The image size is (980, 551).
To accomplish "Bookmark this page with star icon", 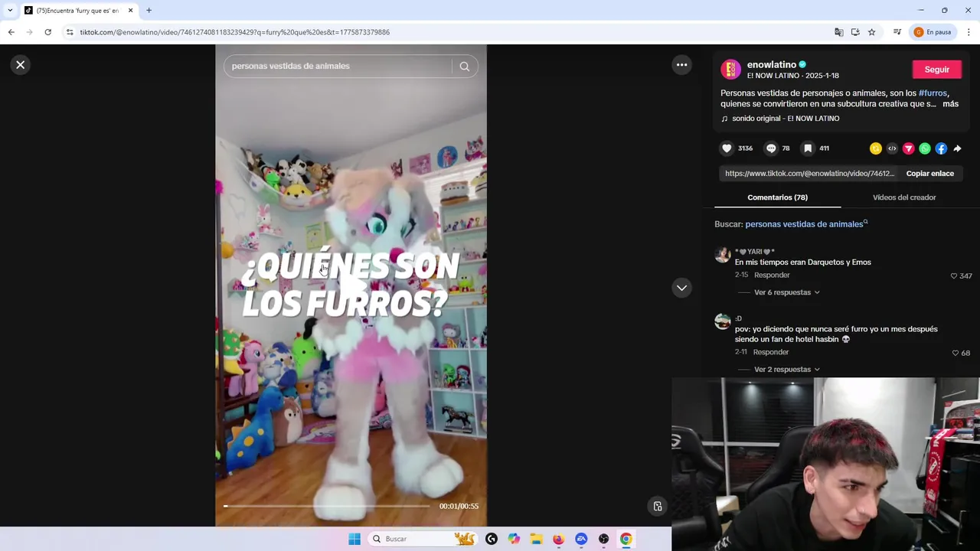I will pos(871,32).
